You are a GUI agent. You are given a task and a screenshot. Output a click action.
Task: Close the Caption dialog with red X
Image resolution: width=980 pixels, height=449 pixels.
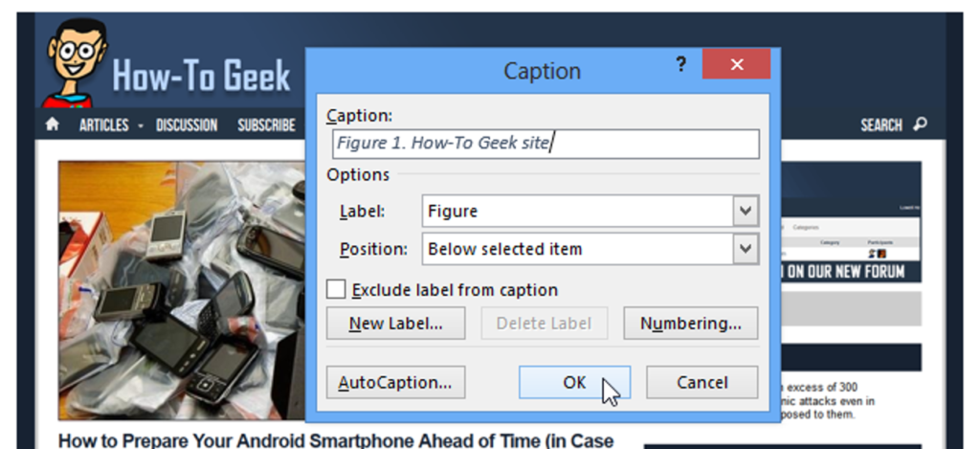[736, 65]
